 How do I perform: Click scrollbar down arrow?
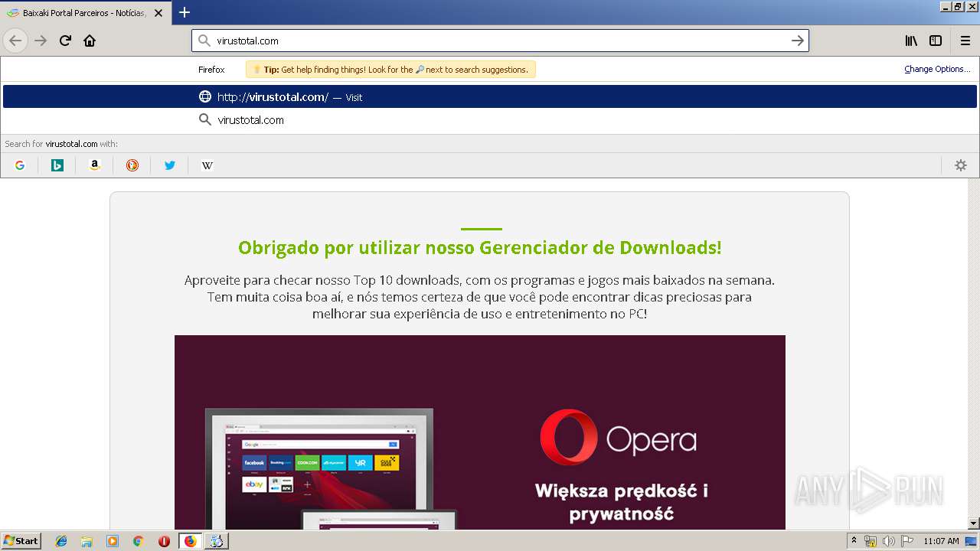click(973, 523)
